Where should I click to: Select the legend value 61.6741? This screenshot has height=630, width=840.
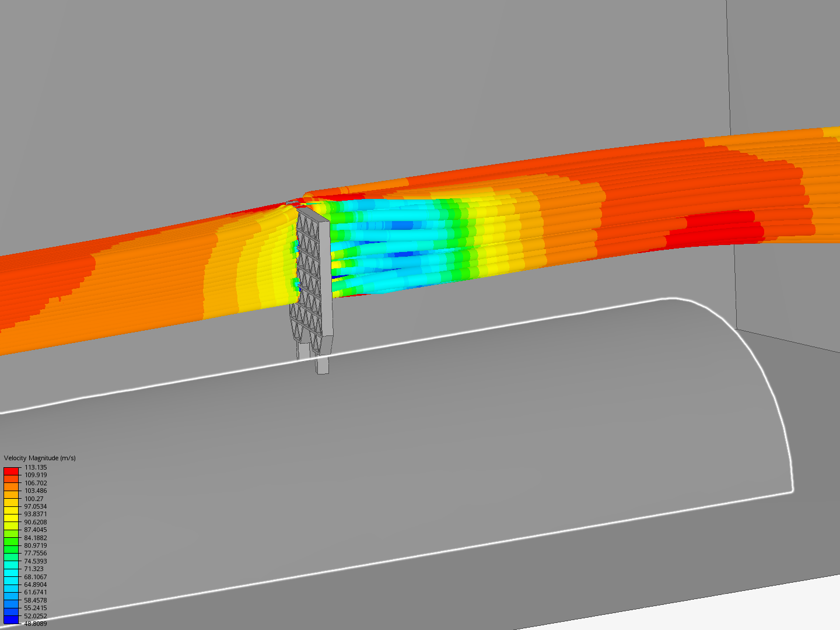coord(36,592)
